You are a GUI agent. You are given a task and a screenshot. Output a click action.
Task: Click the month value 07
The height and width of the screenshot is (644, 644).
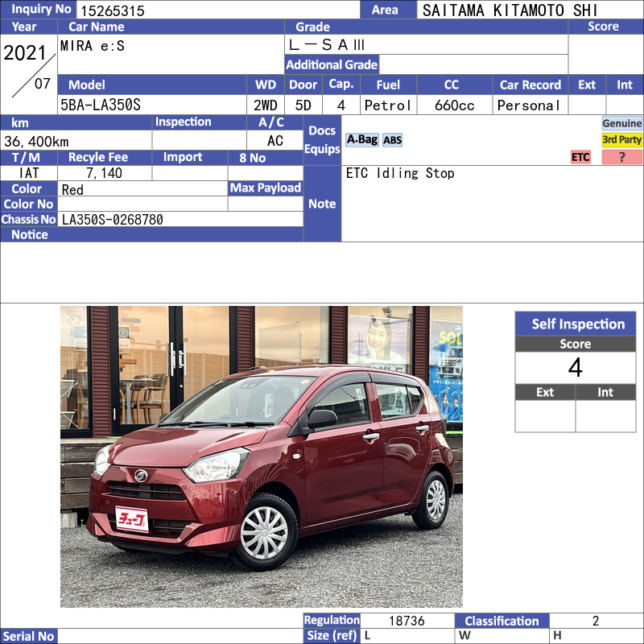coord(43,84)
